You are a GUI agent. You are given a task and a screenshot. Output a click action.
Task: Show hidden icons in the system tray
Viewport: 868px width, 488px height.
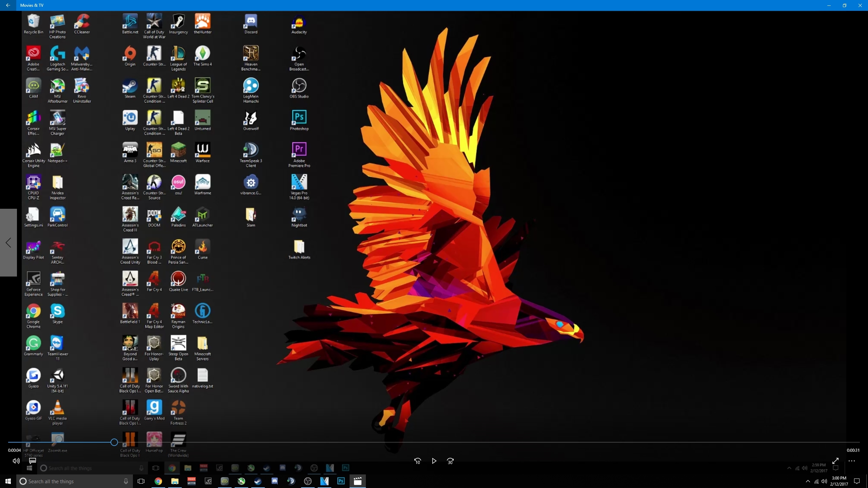coord(808,481)
